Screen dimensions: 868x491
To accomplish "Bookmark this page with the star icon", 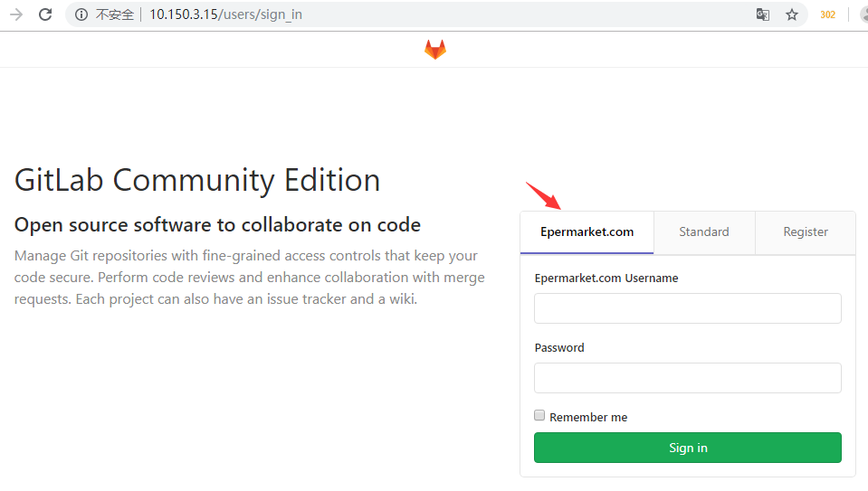I will (792, 14).
